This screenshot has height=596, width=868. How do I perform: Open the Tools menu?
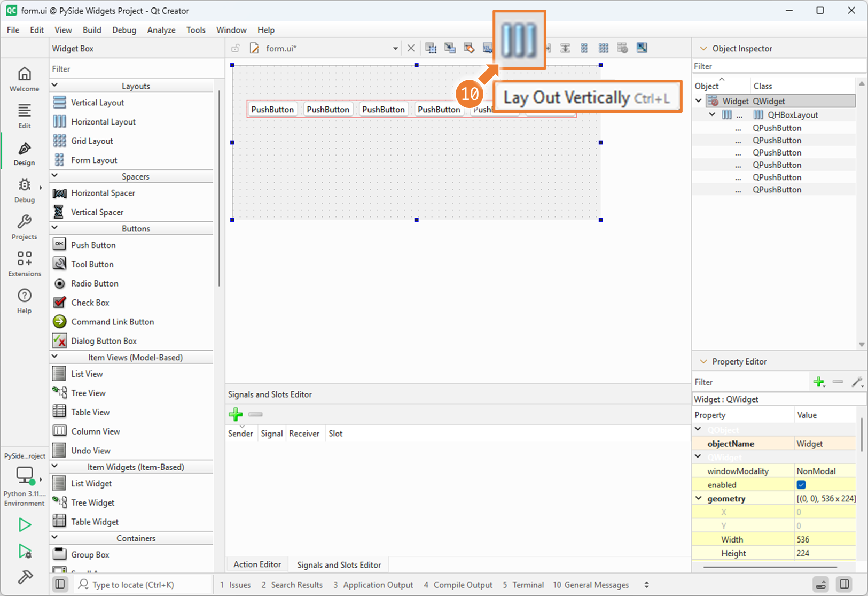coord(196,30)
